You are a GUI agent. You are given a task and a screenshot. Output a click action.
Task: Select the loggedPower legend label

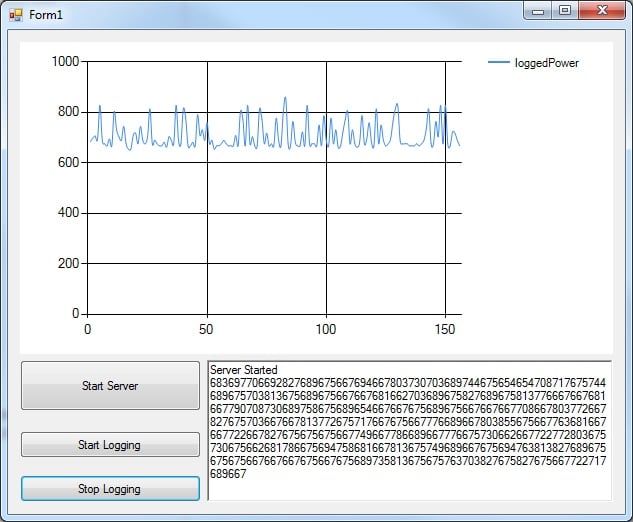[546, 63]
